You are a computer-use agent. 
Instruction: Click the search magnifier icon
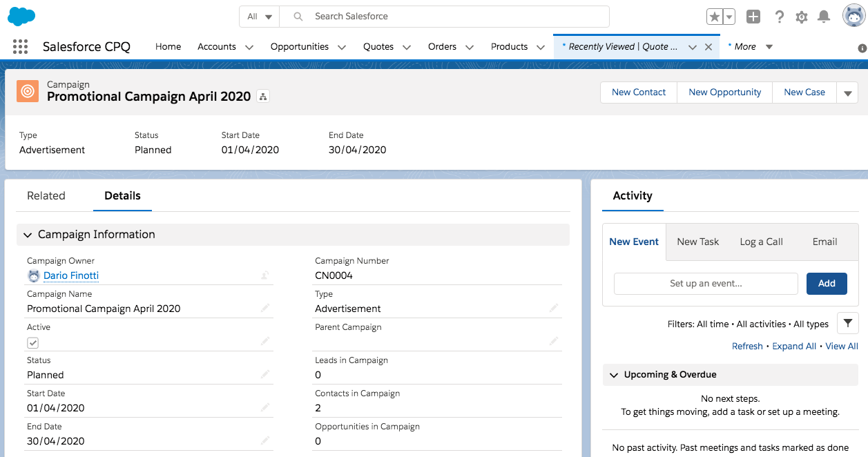click(x=298, y=17)
